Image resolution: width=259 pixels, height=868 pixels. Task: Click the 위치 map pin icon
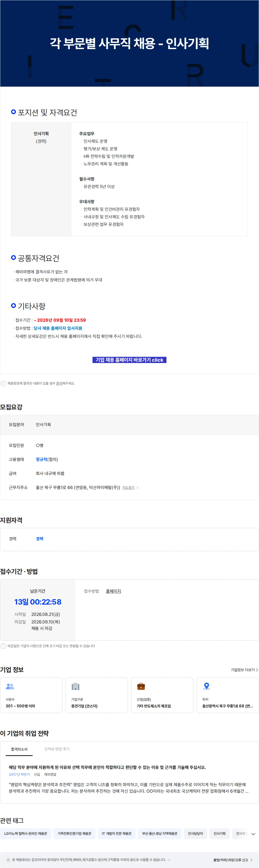[206, 686]
